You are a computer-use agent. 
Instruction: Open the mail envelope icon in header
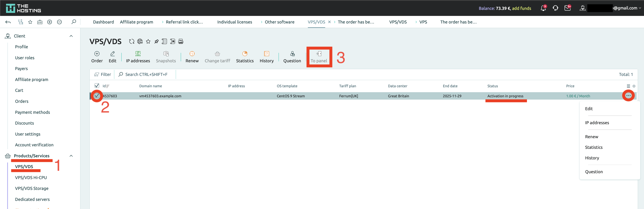(x=567, y=8)
